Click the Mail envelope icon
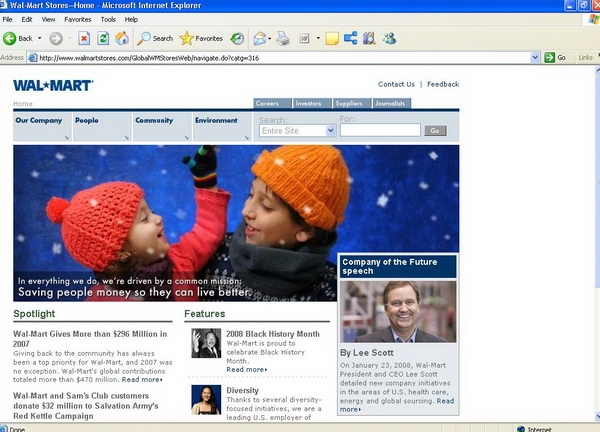 tap(260, 38)
